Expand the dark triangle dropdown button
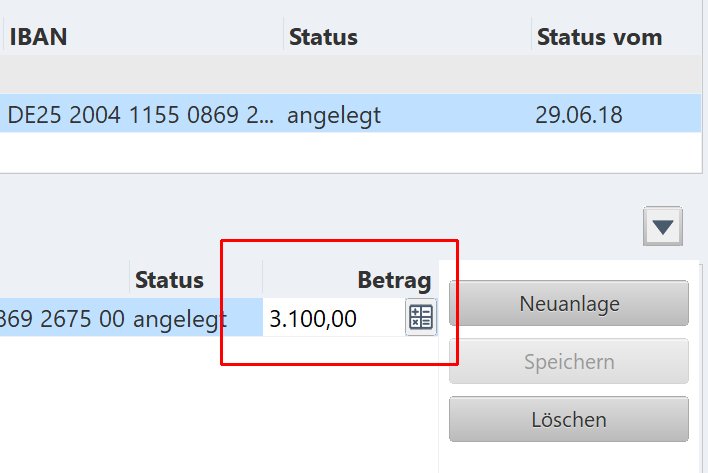 [662, 226]
